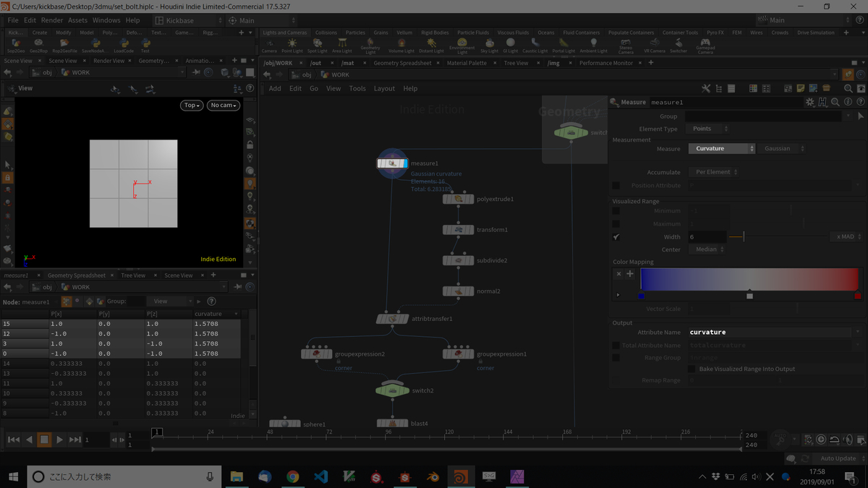The image size is (868, 488).
Task: Click the Attribute Name curvature field
Action: (x=770, y=333)
